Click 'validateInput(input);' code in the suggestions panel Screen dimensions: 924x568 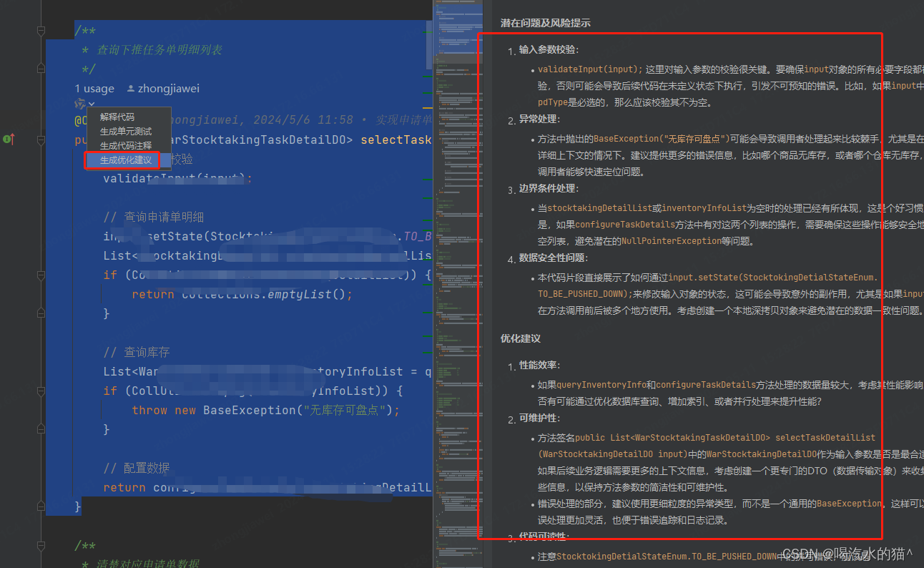coord(591,69)
